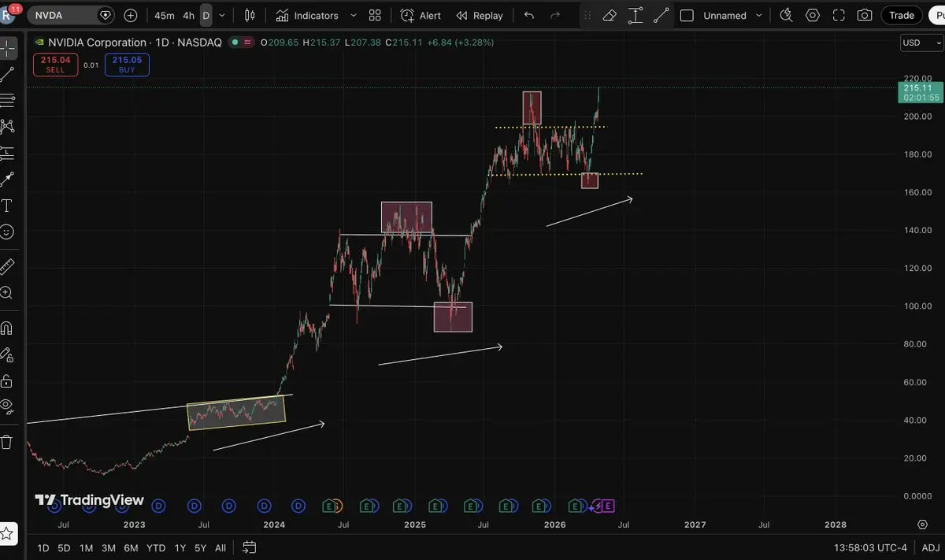This screenshot has height=560, width=945.
Task: Click the SELL 215.04 button
Action: pyautogui.click(x=55, y=65)
